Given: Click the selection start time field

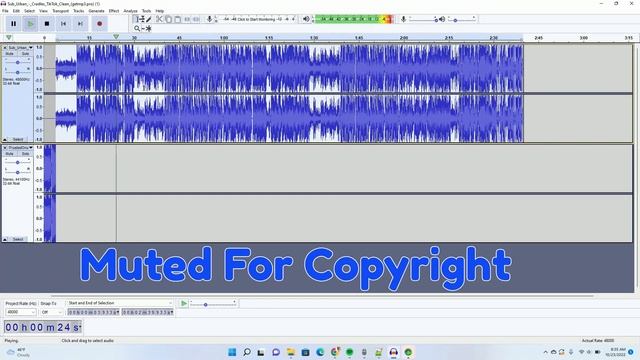Looking at the screenshot, I should tap(93, 312).
